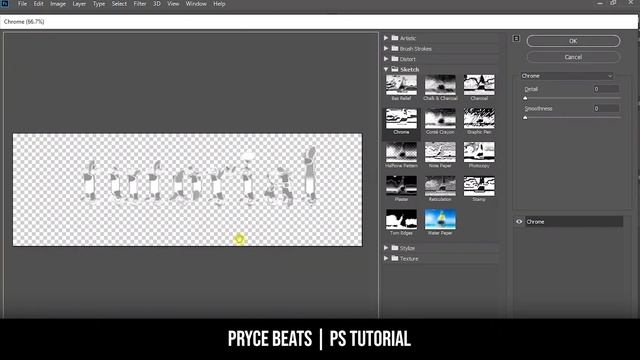Open the File menu
Viewport: 640px width, 360px height.
point(22,4)
